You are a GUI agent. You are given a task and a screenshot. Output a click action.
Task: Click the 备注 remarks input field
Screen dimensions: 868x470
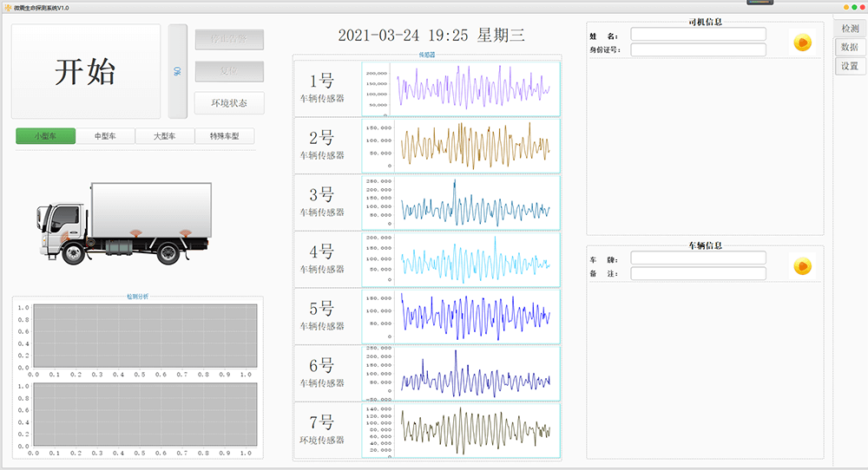[x=699, y=274]
